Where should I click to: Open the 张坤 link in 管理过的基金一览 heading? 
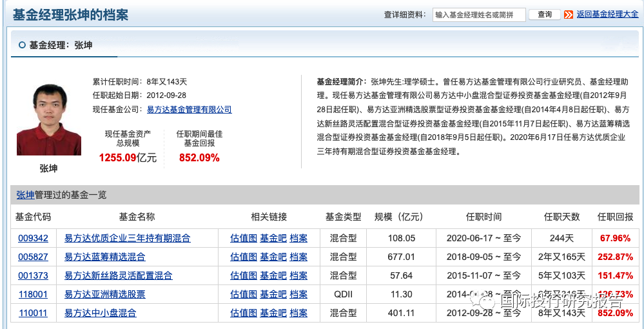[x=26, y=195]
